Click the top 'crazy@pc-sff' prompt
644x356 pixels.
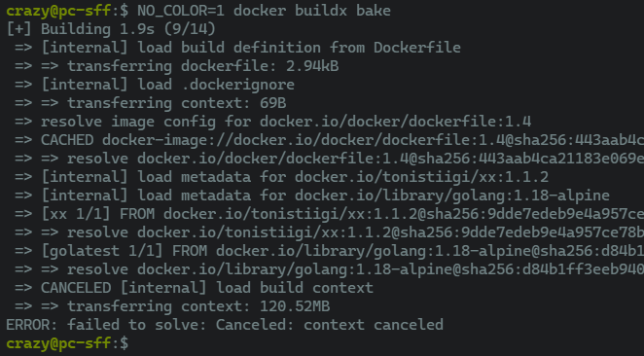58,11
